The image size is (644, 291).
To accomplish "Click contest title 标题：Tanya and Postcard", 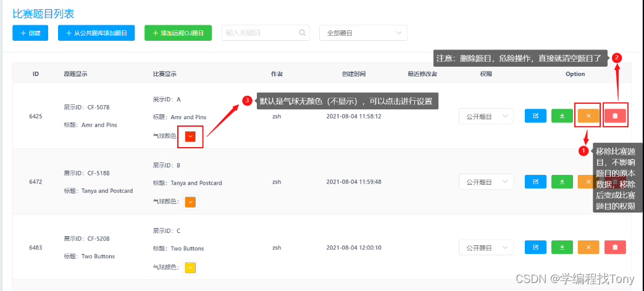I will tap(187, 183).
